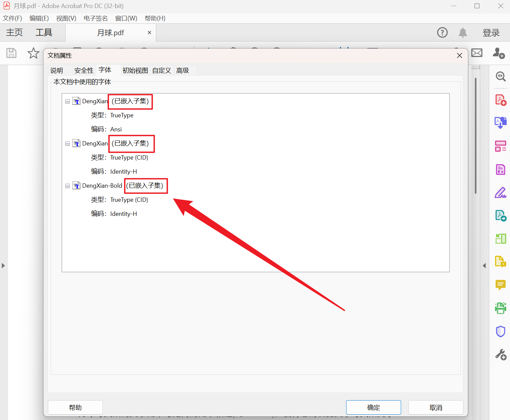Viewport: 510px width, 420px height.
Task: Click the star bookmark icon in toolbar
Action: (x=33, y=53)
